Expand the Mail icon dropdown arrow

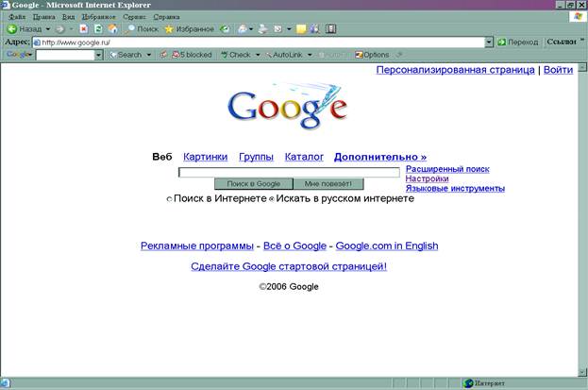click(251, 29)
